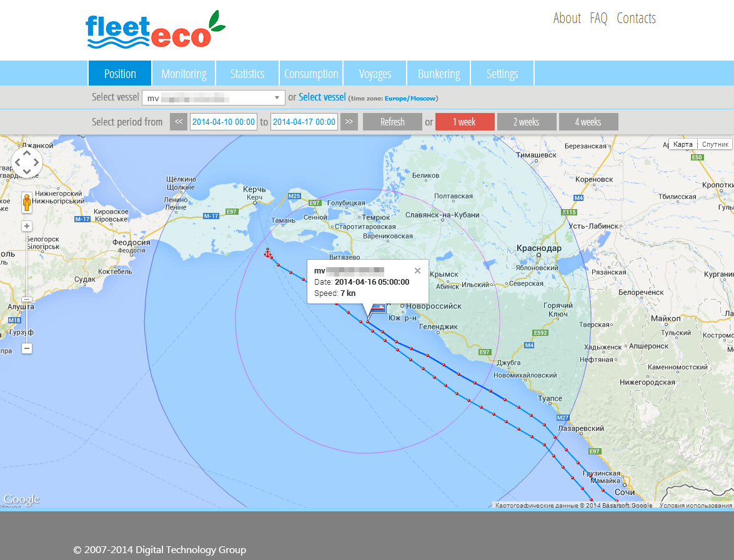Click the Refresh button
734x560 pixels.
pos(392,122)
